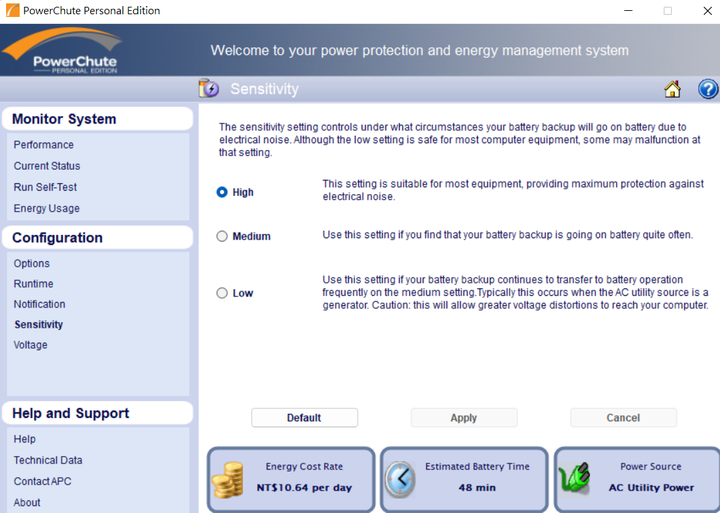720x513 pixels.
Task: Click the Estimated Battery Time label
Action: 477,466
